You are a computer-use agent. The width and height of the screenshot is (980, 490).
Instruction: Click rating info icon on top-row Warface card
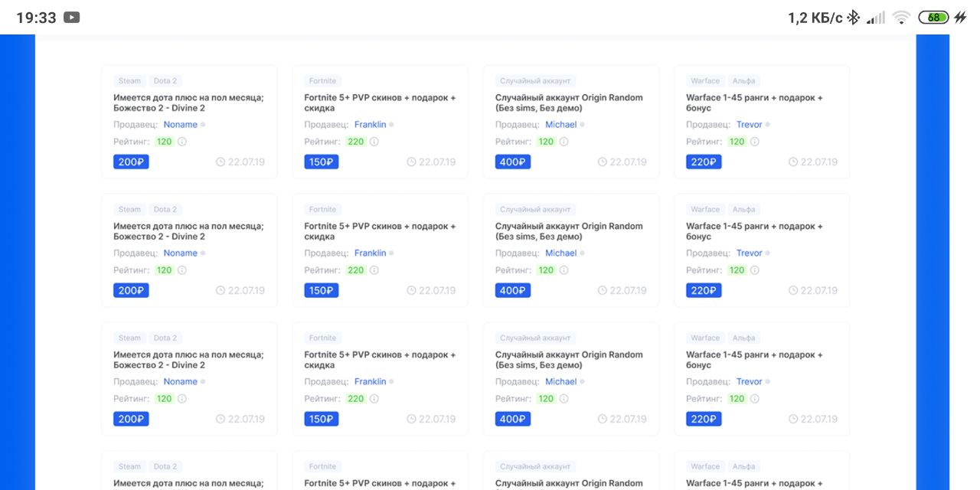pyautogui.click(x=755, y=142)
